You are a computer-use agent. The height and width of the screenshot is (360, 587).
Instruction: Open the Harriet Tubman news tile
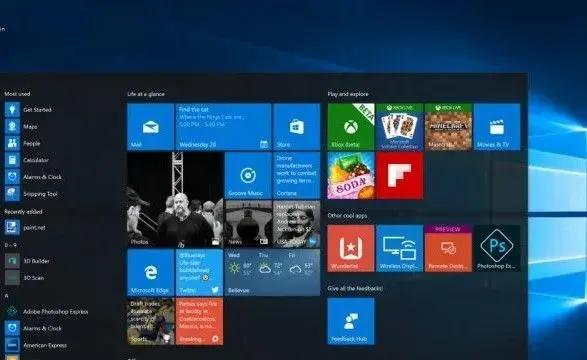pos(296,224)
